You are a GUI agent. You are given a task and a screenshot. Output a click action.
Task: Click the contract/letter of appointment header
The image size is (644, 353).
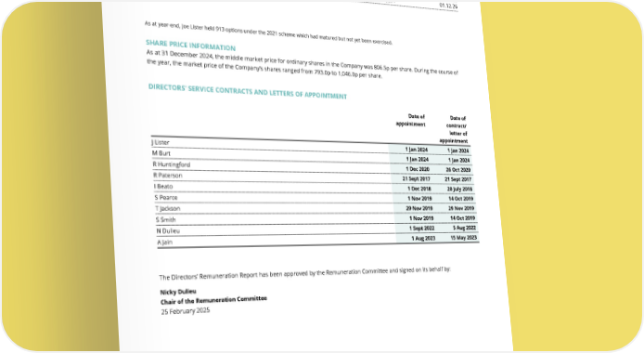[455, 129]
